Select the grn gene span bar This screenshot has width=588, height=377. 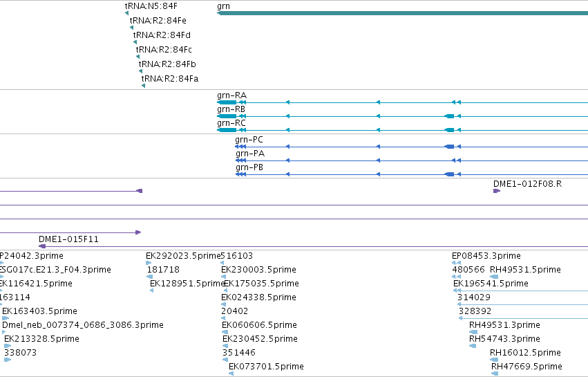tap(402, 14)
